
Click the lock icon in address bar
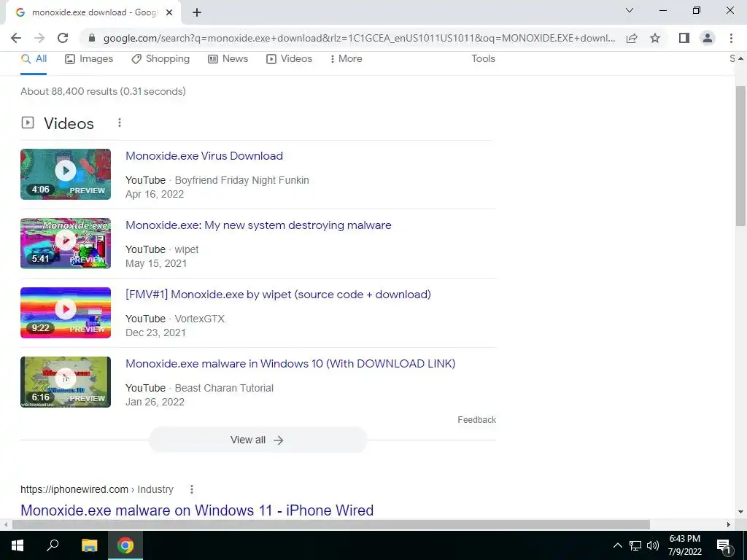[92, 38]
